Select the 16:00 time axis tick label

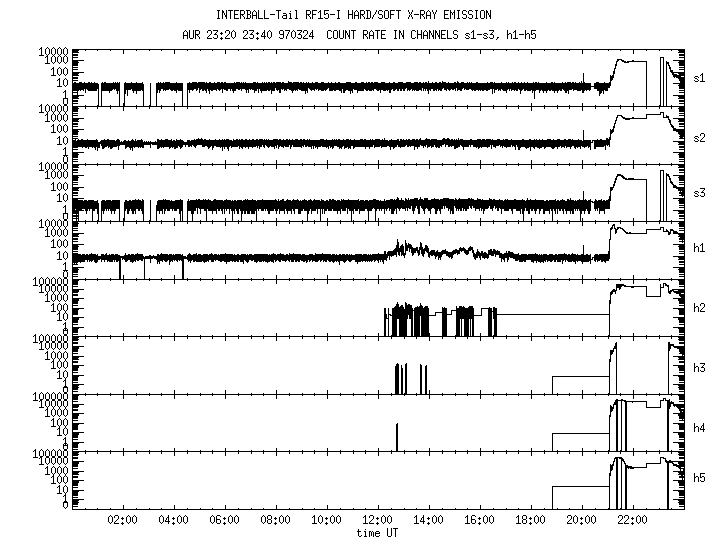point(479,521)
